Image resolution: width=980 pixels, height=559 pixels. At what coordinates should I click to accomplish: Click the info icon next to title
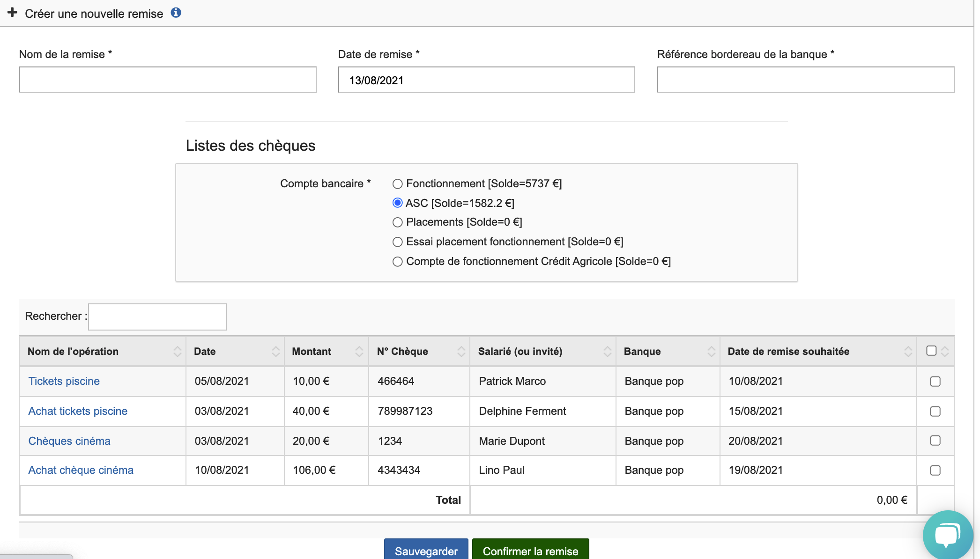[176, 13]
